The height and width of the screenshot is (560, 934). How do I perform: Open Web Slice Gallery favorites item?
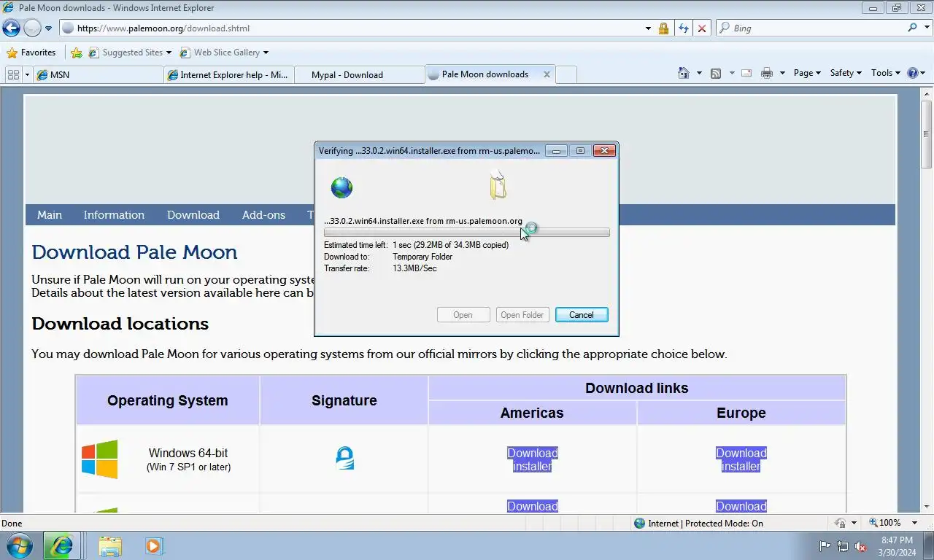tap(224, 52)
